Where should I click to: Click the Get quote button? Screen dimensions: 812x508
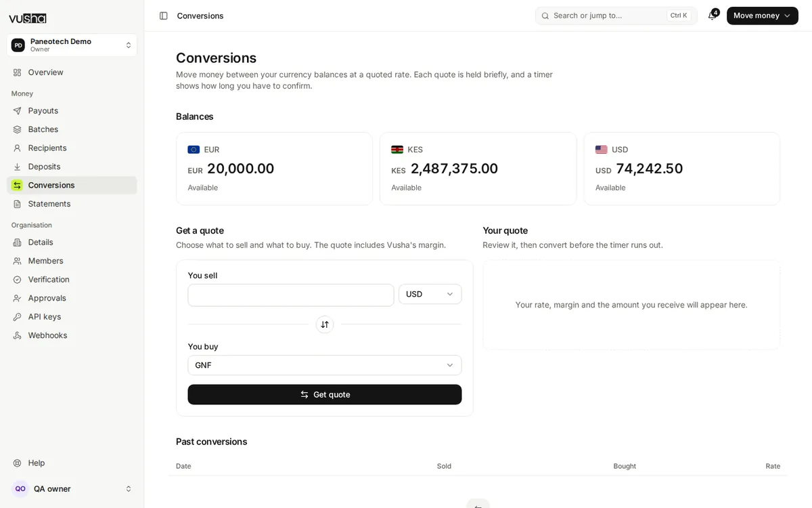[x=325, y=395]
